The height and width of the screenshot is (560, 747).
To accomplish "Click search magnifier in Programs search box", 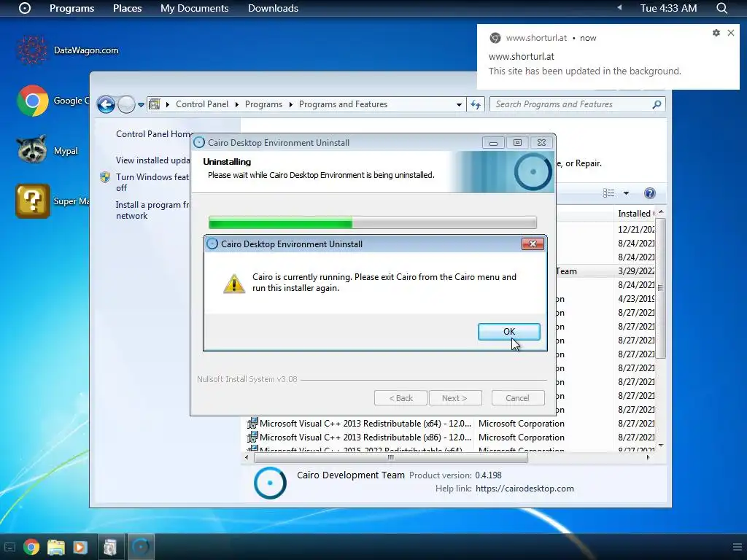I will pos(657,104).
